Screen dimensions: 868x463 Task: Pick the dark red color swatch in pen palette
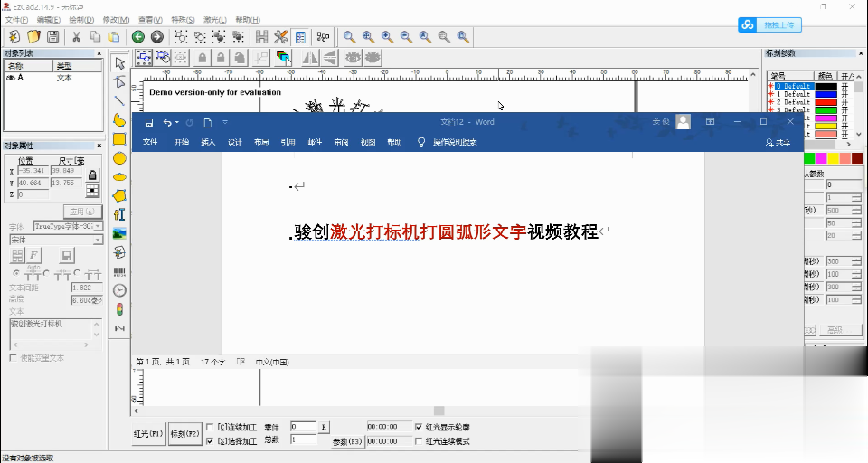pyautogui.click(x=857, y=158)
